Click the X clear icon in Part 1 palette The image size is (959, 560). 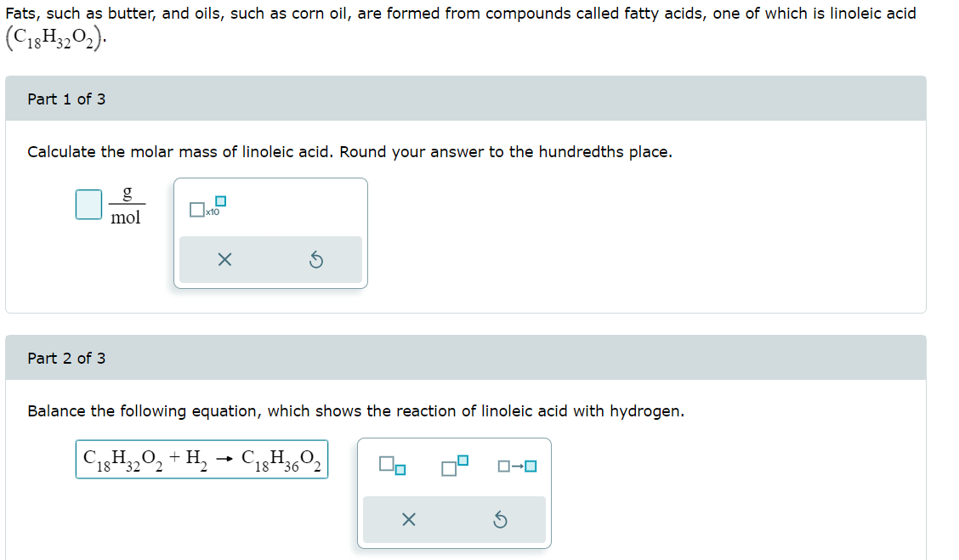[x=224, y=260]
